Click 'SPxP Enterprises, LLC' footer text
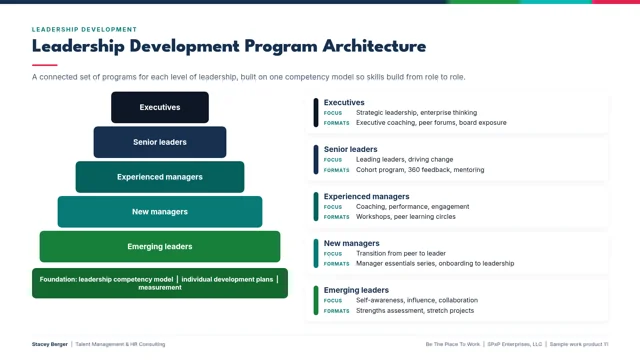Image resolution: width=640 pixels, height=360 pixels. (515, 344)
